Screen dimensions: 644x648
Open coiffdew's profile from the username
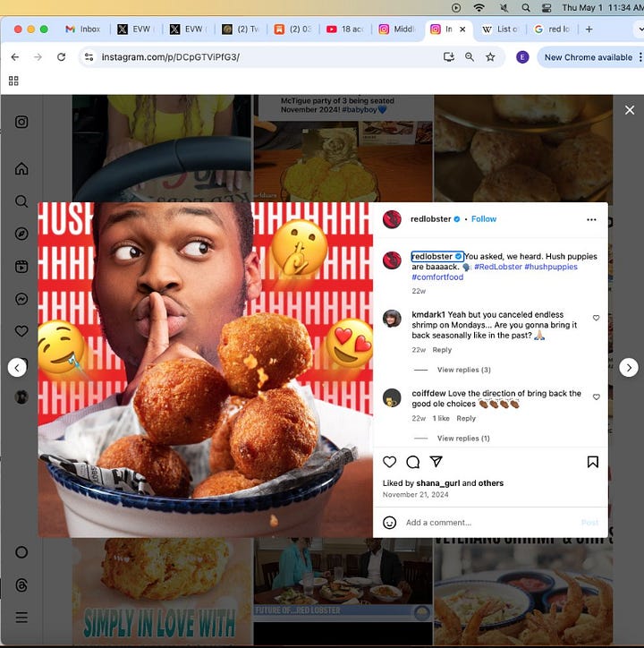(x=428, y=393)
